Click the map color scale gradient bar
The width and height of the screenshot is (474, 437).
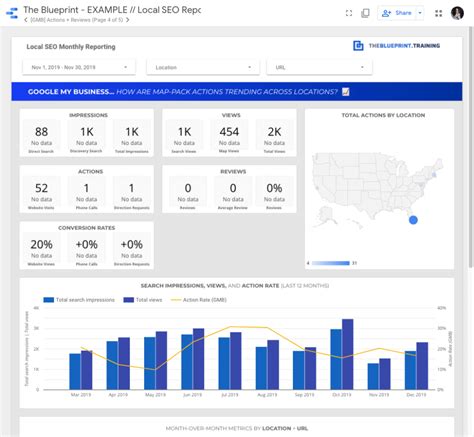(331, 263)
